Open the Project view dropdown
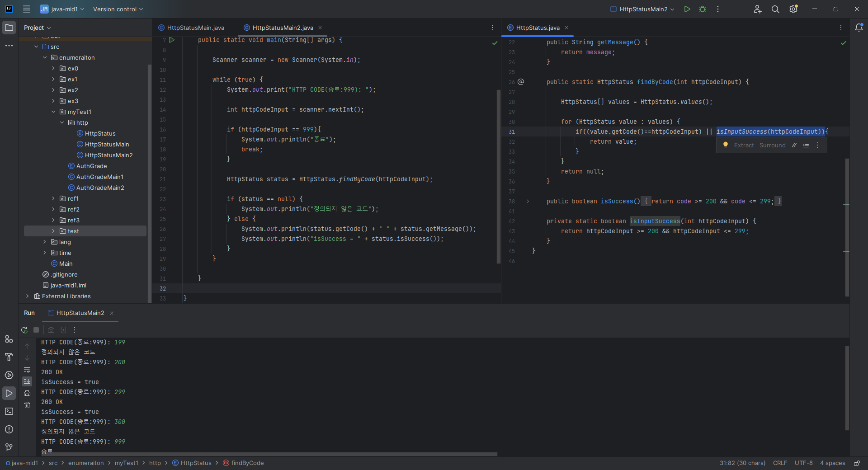 coord(38,28)
